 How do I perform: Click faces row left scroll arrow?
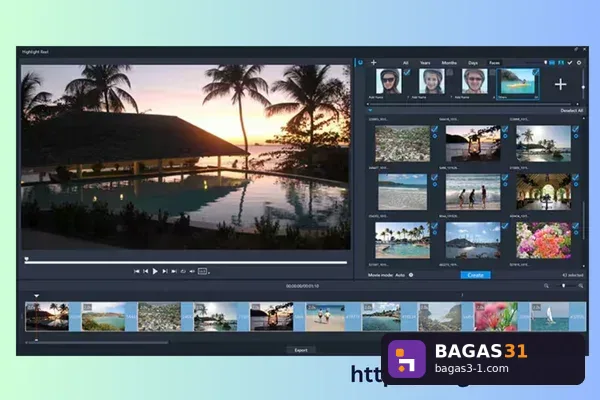[368, 104]
